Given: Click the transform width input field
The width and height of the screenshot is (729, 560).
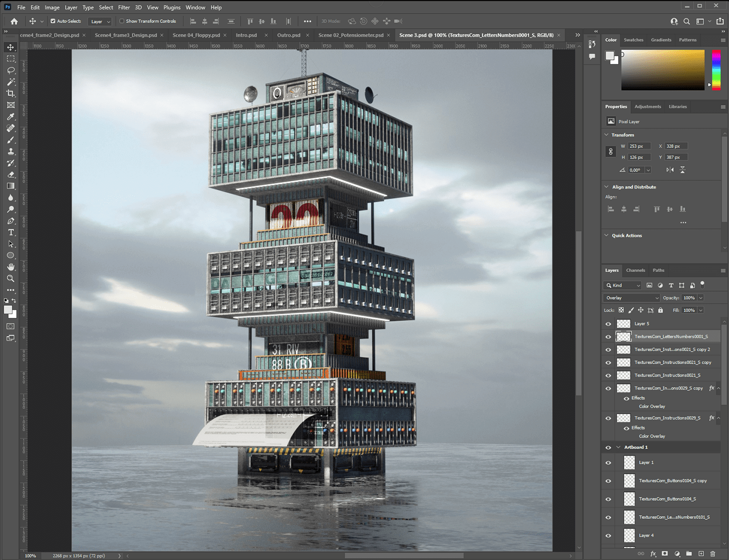Looking at the screenshot, I should point(639,146).
